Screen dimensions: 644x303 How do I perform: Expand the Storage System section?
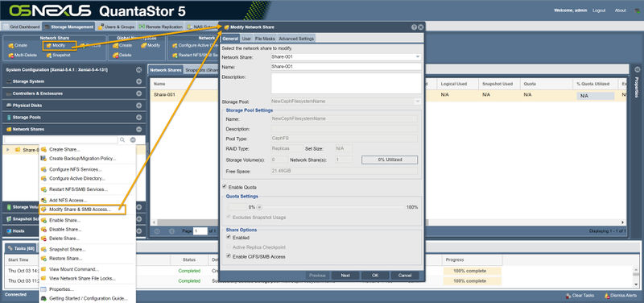click(x=138, y=81)
